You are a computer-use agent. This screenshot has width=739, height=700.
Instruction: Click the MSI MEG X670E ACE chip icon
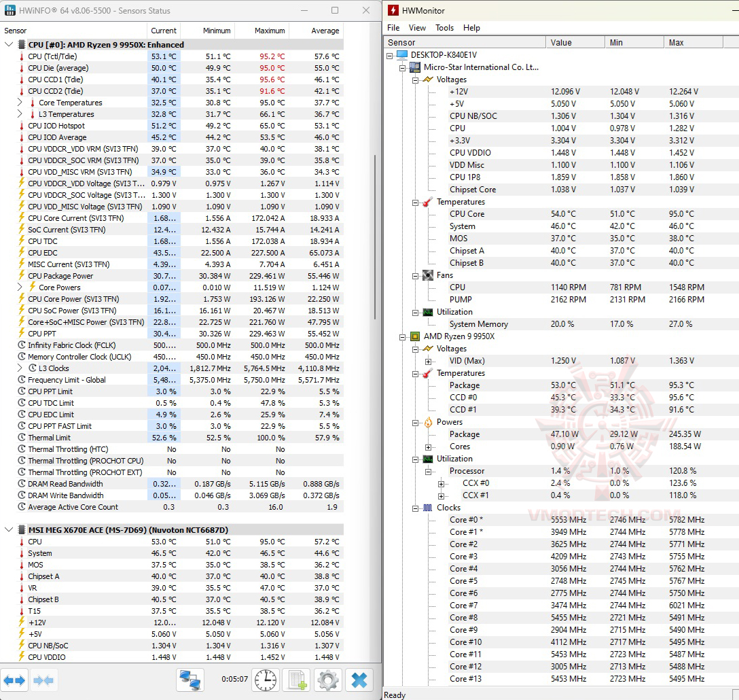21,529
